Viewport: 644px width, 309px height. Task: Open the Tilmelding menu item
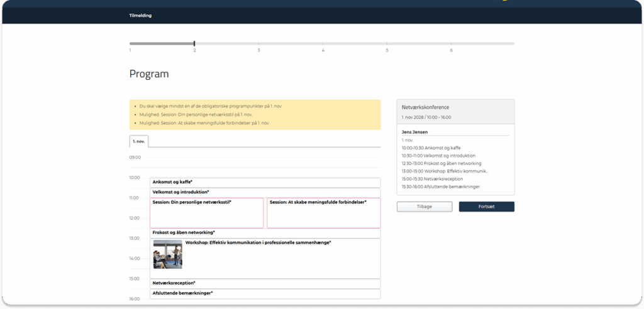coord(140,16)
